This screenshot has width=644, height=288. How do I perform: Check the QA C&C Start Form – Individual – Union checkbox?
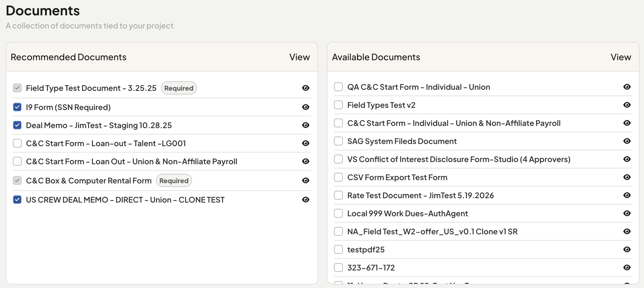[338, 87]
